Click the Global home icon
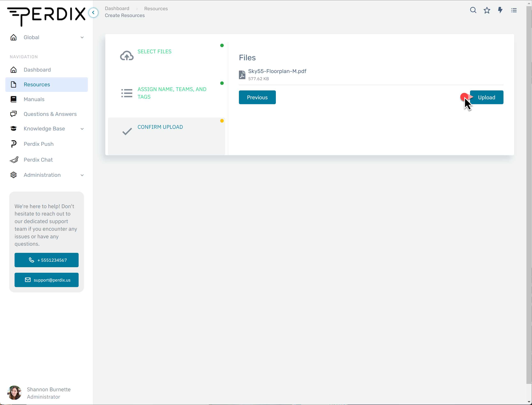Image resolution: width=532 pixels, height=405 pixels. [14, 37]
